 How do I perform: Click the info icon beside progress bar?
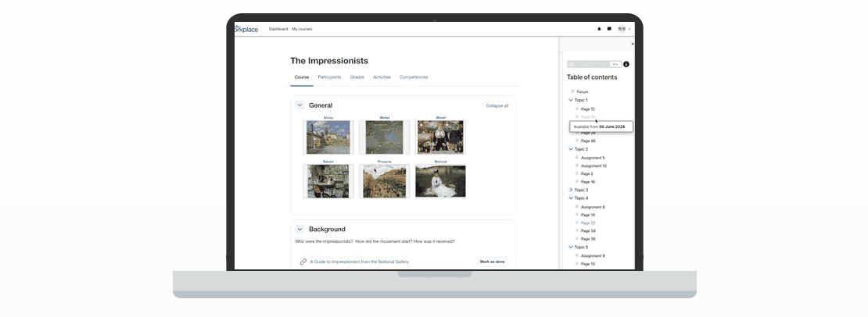pos(626,64)
